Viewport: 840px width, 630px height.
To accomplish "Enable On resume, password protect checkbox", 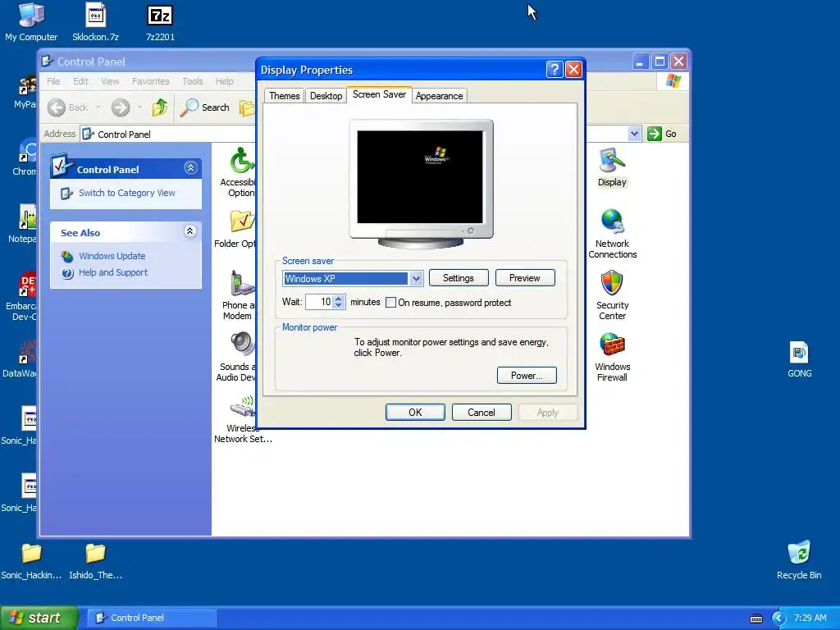I will (391, 303).
